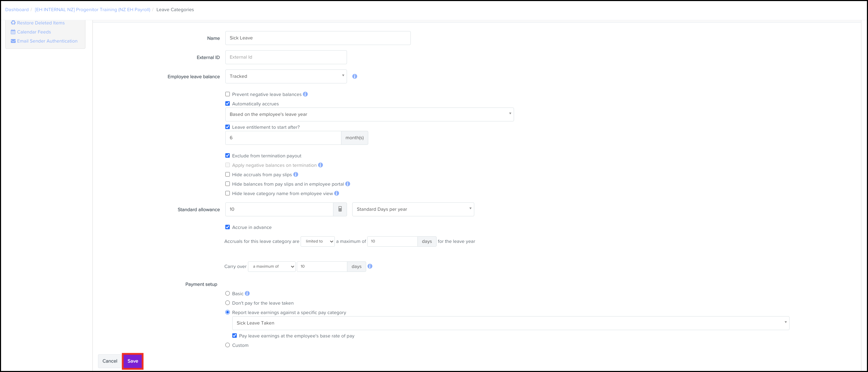Screen dimensions: 868x372
Task: Select the Custom payment setup radio
Action: pyautogui.click(x=228, y=345)
